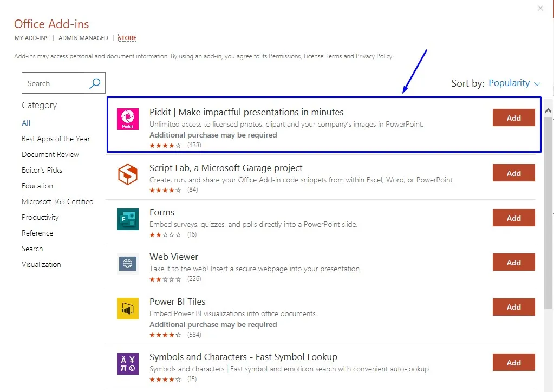
Task: Click Web Viewer's (226) review count
Action: pyautogui.click(x=194, y=279)
